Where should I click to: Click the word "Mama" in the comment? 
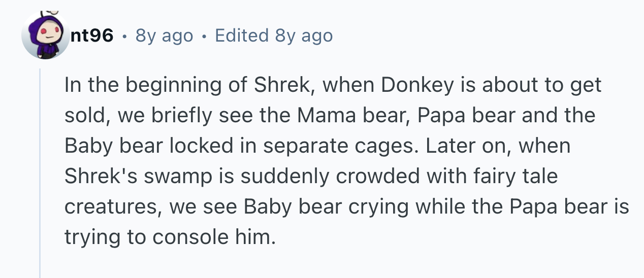tap(326, 116)
